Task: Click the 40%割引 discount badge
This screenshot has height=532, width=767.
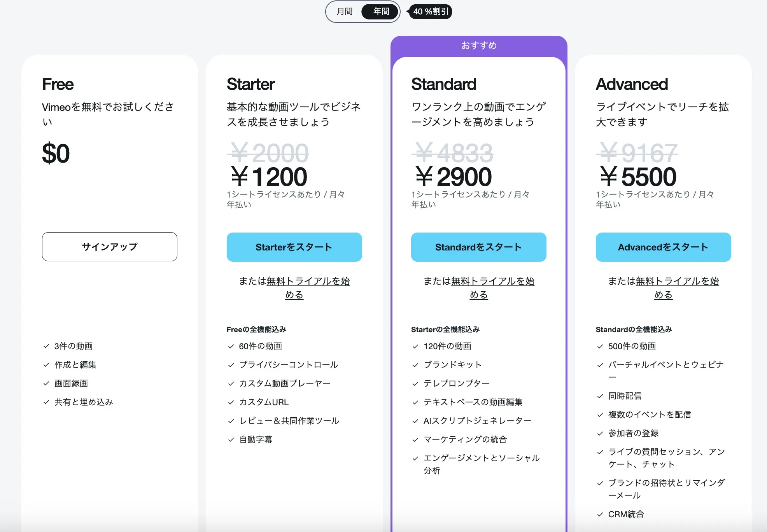Action: (x=430, y=12)
